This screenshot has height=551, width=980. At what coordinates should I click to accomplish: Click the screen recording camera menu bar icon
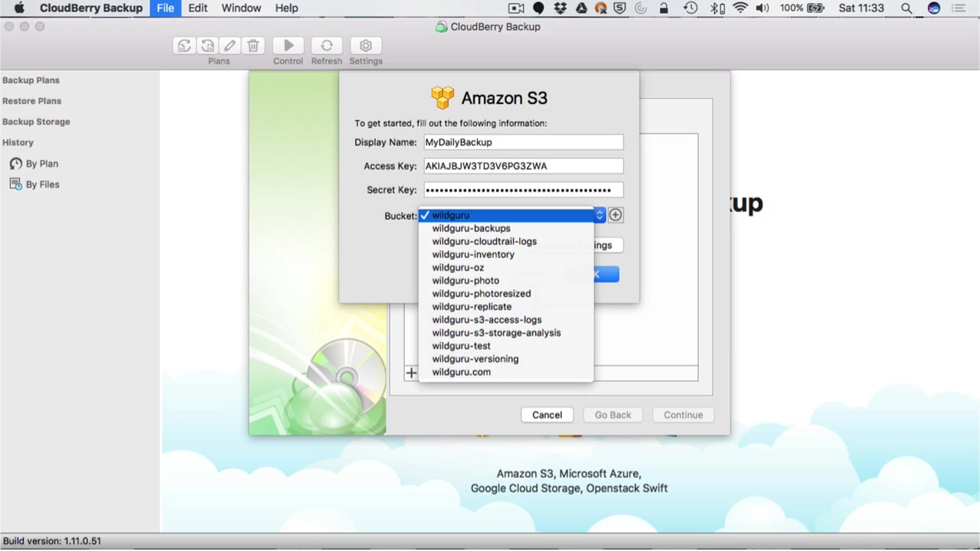click(x=517, y=8)
